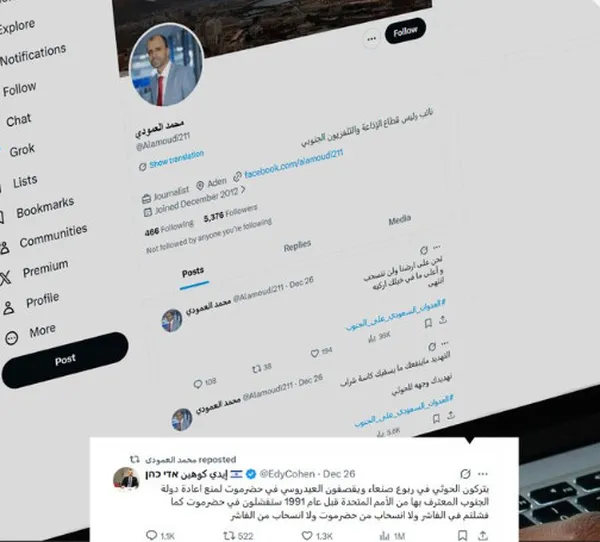
Task: Click the Communities people icon
Action: 5,248
